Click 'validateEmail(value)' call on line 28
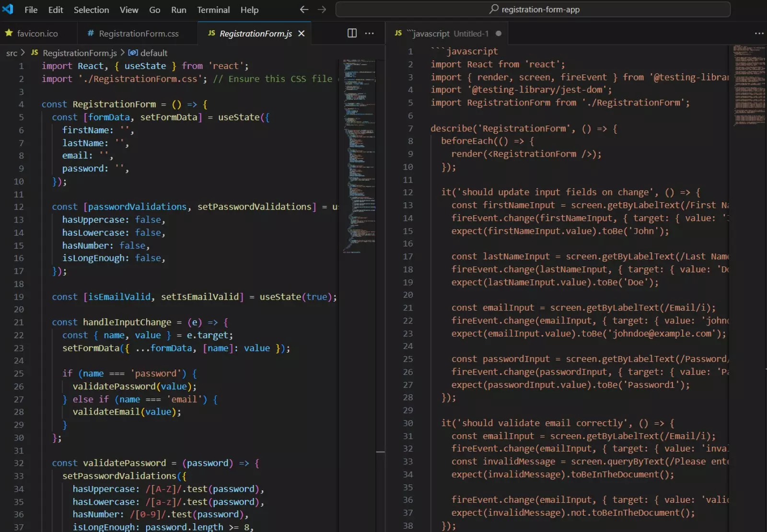Screen dimensions: 767x532 click(125, 412)
